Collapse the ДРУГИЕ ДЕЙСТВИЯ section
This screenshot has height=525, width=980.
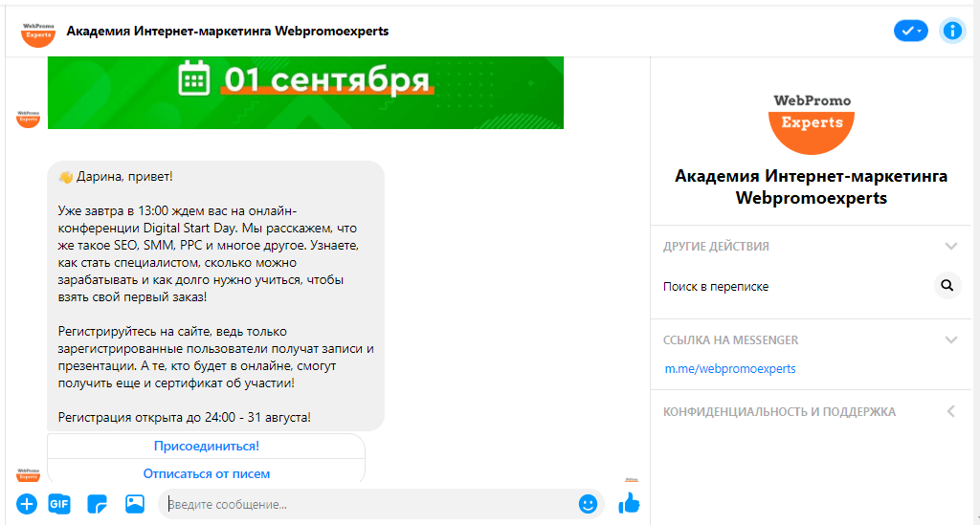point(950,246)
